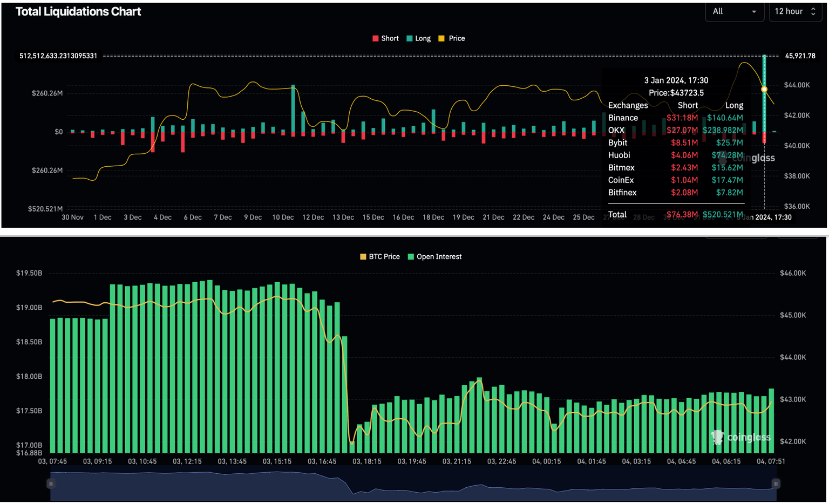This screenshot has height=504, width=829.
Task: Click the yellow Price legend marker
Action: pyautogui.click(x=441, y=38)
